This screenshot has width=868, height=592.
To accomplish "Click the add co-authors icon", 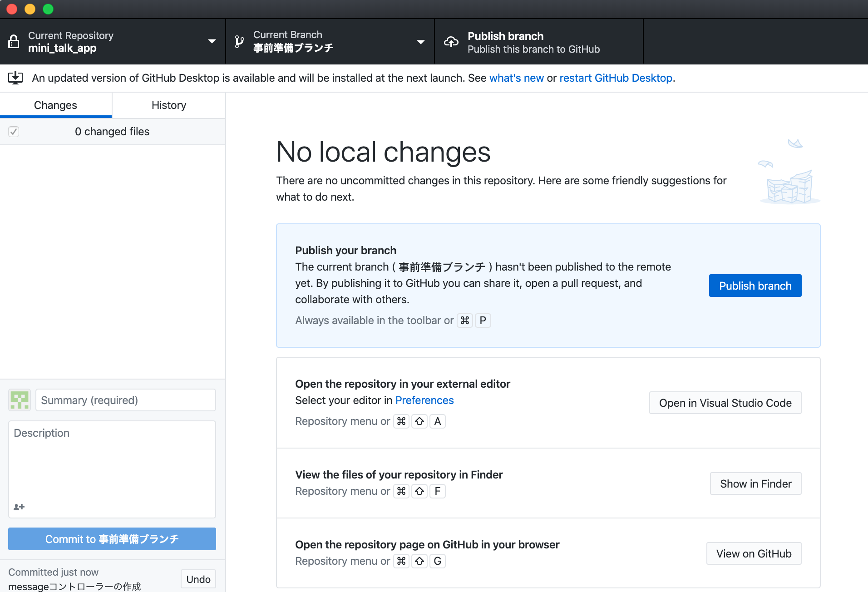I will pos(19,507).
